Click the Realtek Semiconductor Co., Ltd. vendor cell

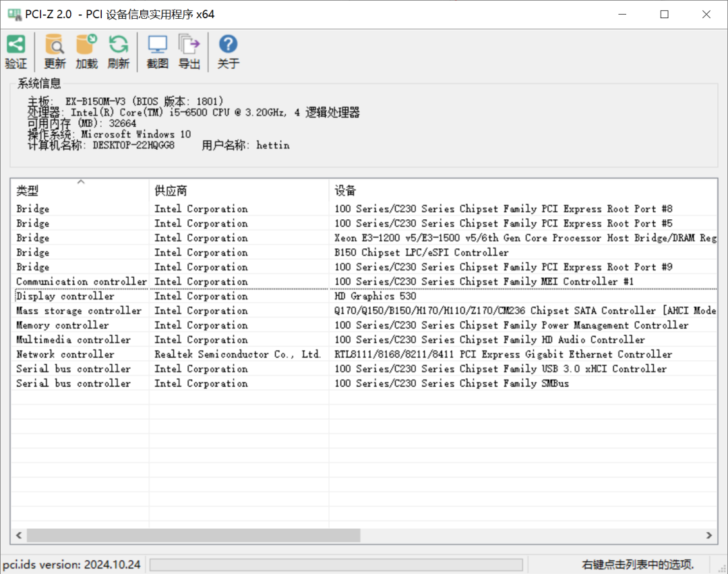click(238, 354)
